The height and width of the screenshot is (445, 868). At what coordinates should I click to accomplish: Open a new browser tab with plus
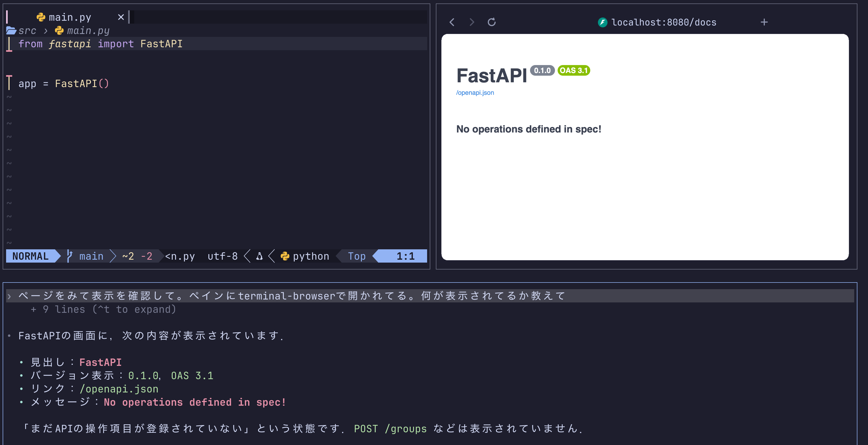pos(764,22)
